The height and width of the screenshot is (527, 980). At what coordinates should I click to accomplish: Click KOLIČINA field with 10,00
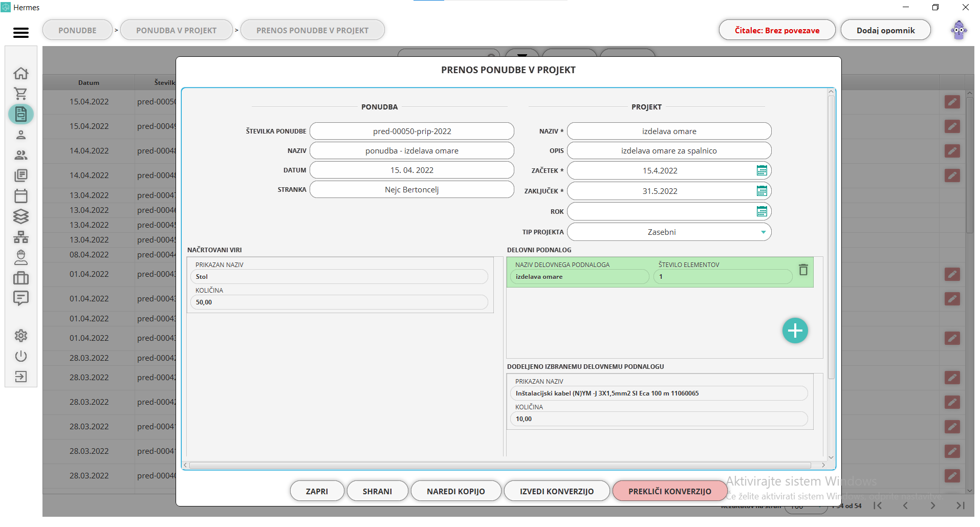(x=659, y=419)
